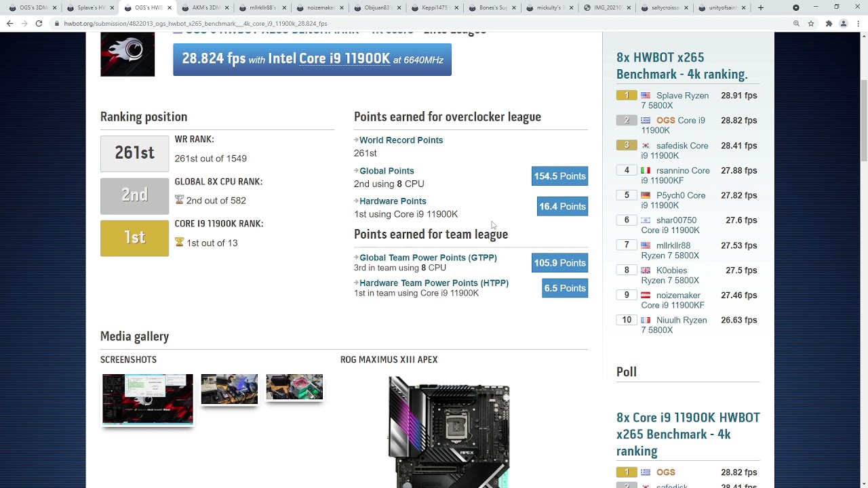Open Chrome profile avatar

(x=844, y=23)
